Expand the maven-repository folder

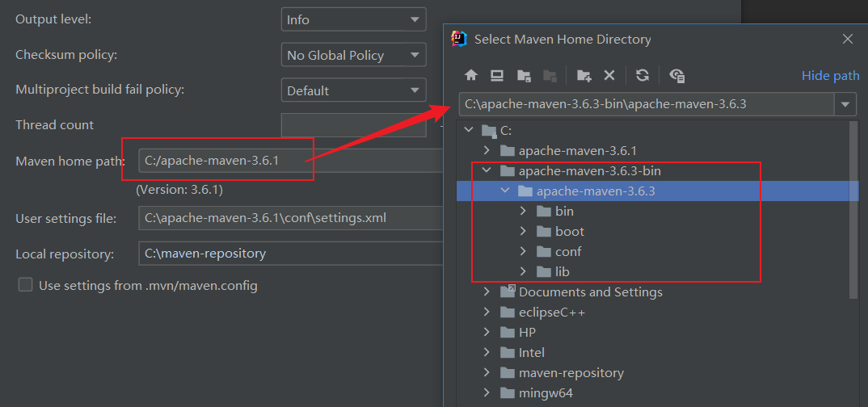point(487,373)
